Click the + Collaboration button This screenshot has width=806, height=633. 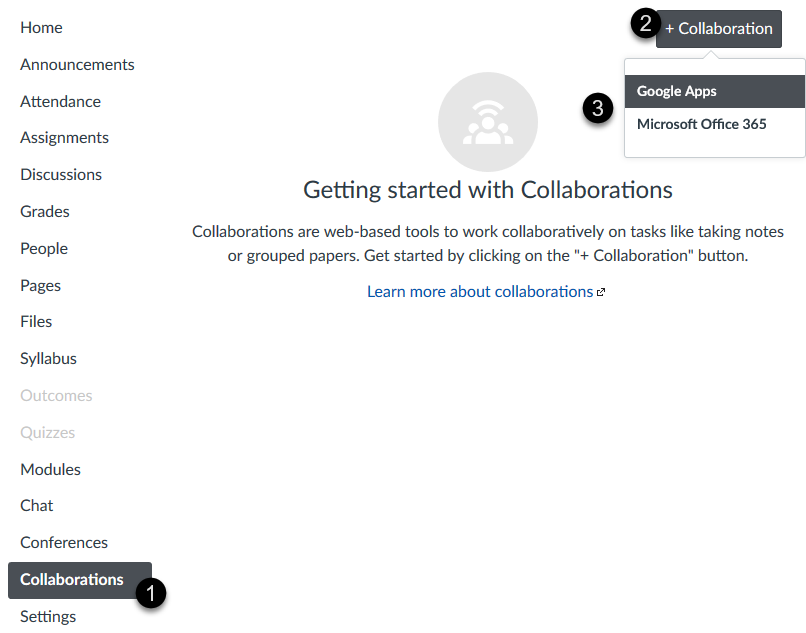(718, 29)
